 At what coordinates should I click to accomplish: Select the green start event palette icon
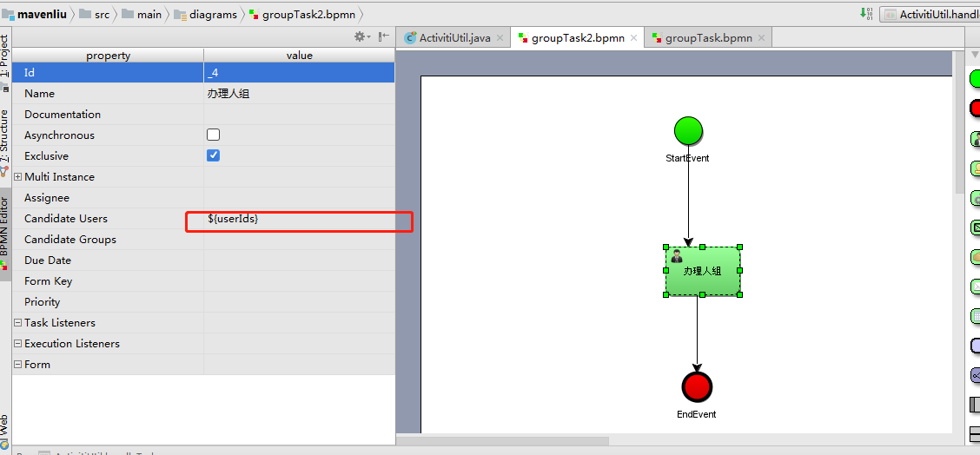point(975,79)
